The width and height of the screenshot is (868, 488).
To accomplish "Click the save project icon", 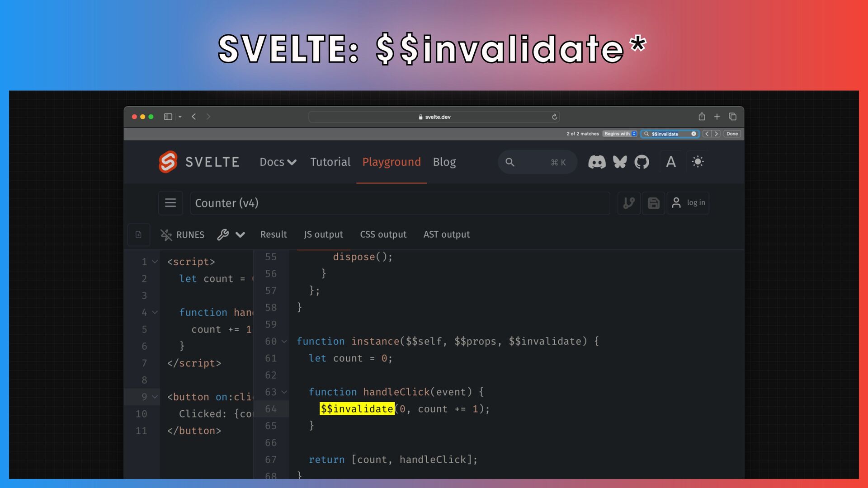I will click(653, 203).
